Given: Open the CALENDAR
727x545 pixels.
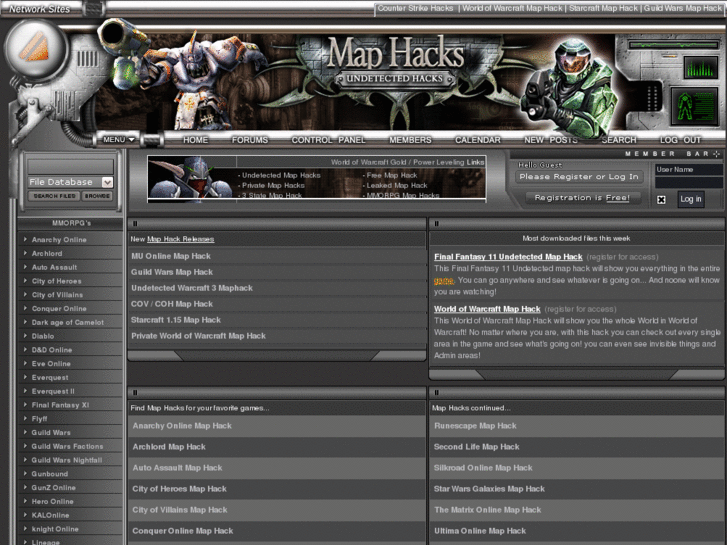Looking at the screenshot, I should 478,140.
